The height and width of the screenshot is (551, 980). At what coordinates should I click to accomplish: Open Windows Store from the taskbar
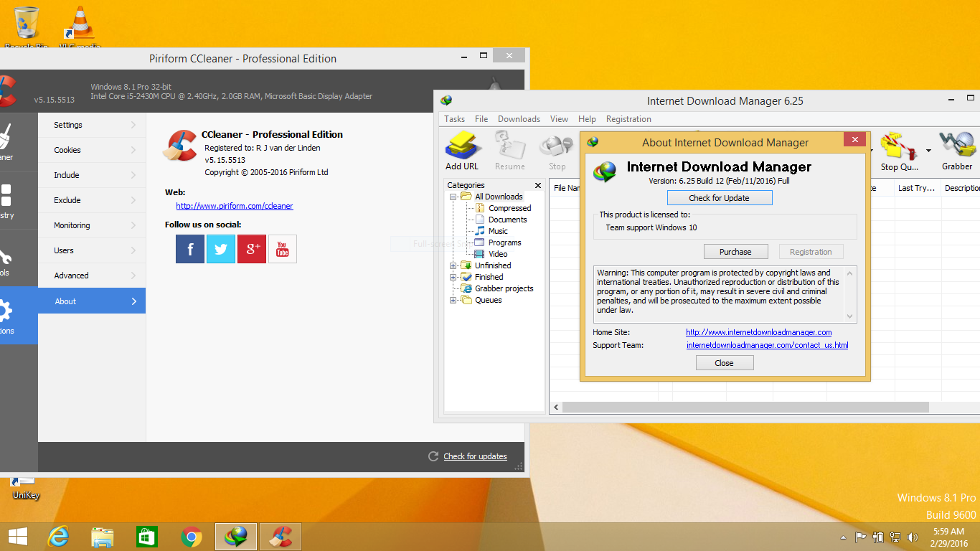[x=147, y=537]
